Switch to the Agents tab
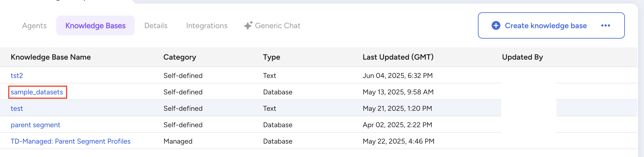Screen dimensions: 644x157 pos(34,25)
